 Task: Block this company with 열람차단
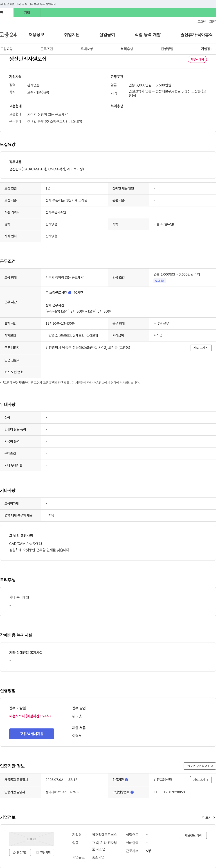[x=43, y=852]
